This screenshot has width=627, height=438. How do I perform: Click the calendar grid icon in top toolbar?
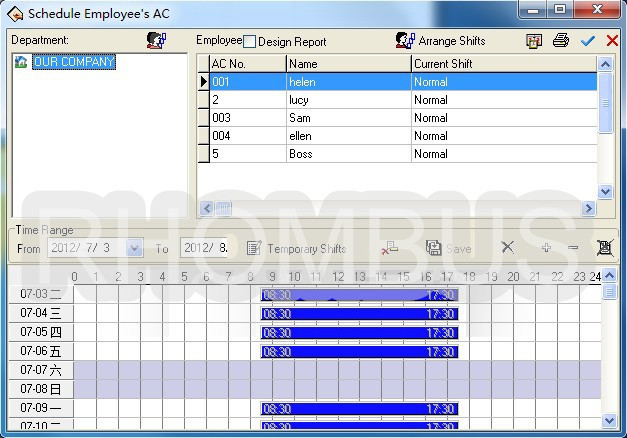pos(535,41)
